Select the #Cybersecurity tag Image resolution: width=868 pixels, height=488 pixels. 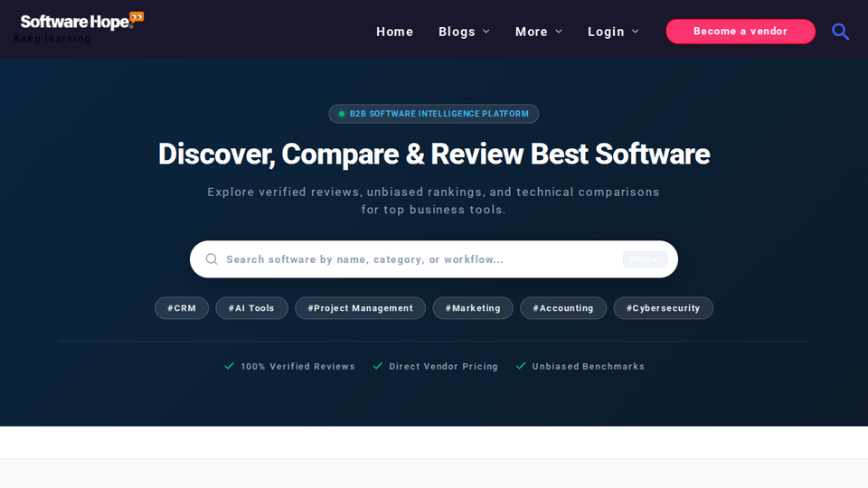pos(663,307)
